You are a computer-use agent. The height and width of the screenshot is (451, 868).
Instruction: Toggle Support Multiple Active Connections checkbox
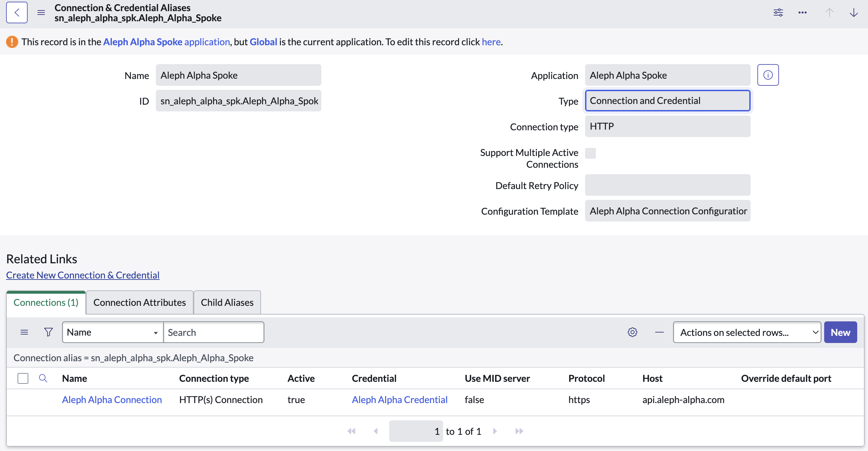[590, 153]
